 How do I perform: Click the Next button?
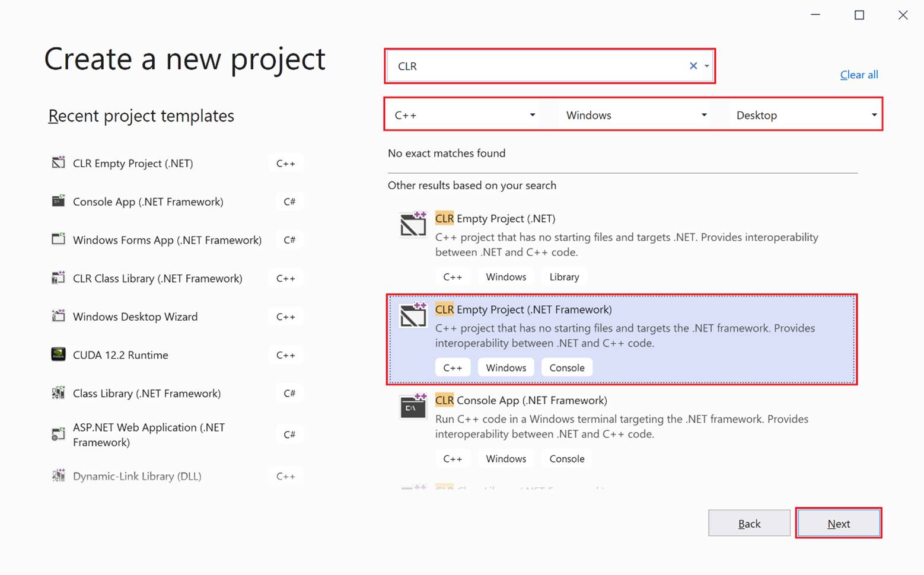(x=838, y=523)
